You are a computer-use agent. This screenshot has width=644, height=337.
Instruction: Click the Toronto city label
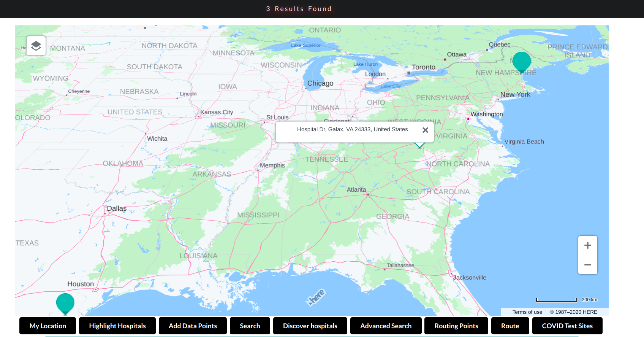[424, 67]
